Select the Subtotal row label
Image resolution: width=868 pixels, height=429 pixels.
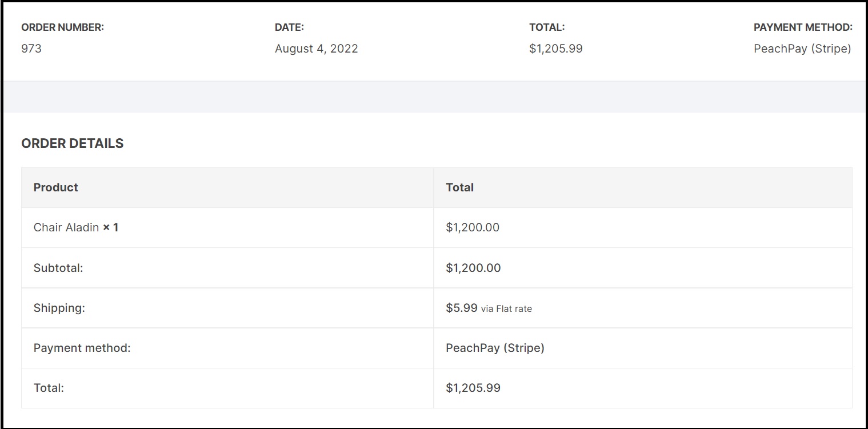click(58, 268)
